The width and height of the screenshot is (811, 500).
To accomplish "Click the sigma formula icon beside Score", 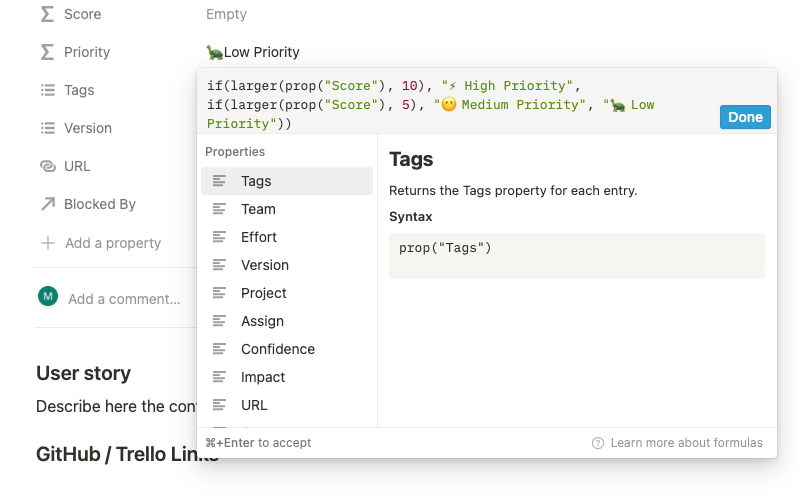I will click(47, 14).
